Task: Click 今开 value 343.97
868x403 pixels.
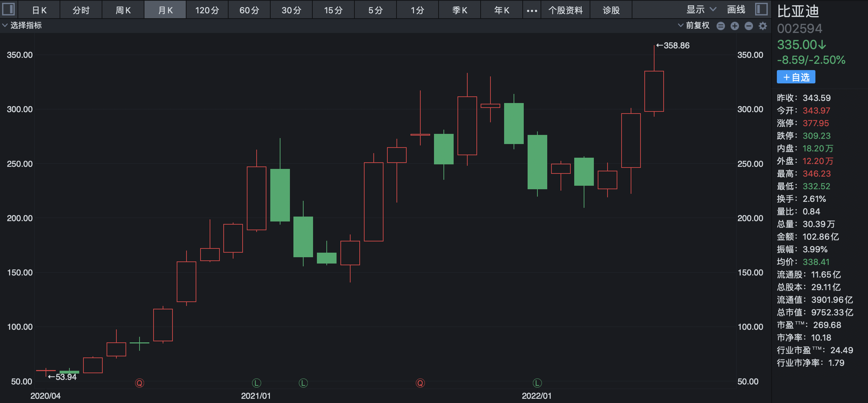Action: (x=816, y=110)
